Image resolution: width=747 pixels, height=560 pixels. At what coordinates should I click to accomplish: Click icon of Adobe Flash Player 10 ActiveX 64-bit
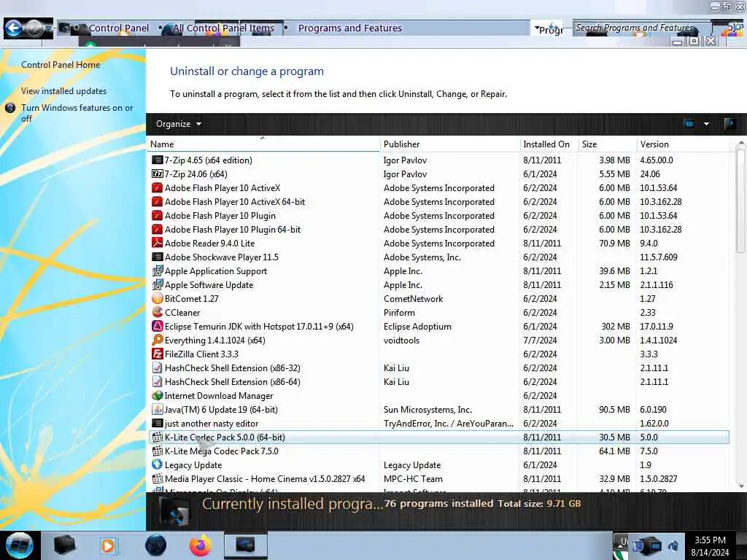pyautogui.click(x=158, y=201)
